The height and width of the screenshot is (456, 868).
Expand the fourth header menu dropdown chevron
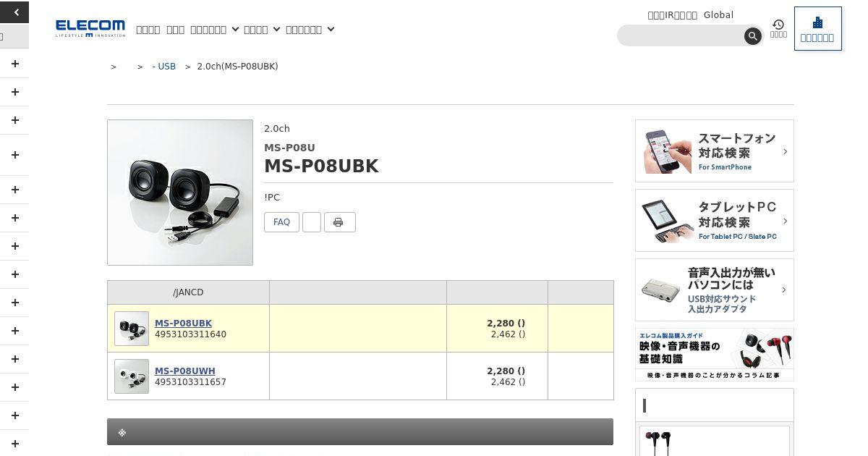coord(276,30)
